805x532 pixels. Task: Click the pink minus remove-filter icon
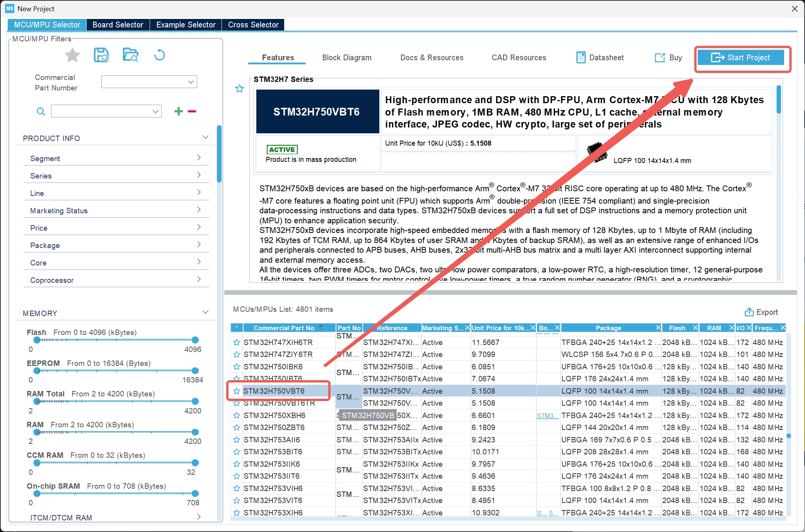coord(192,111)
